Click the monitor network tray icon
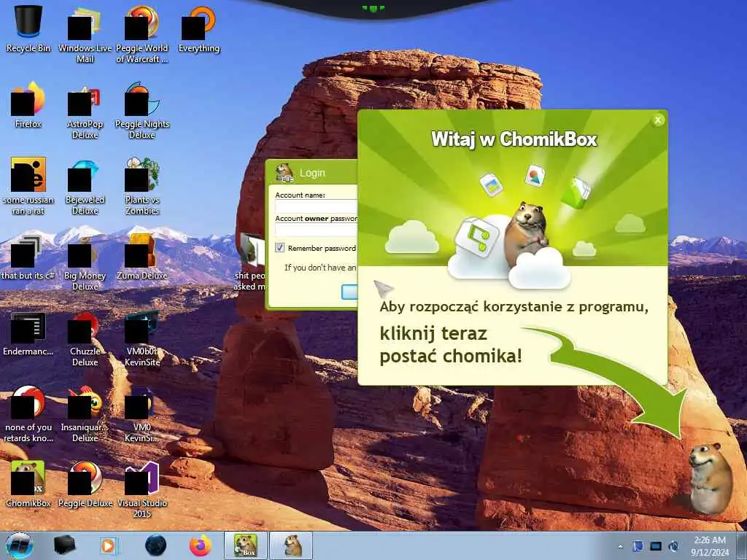 click(656, 546)
